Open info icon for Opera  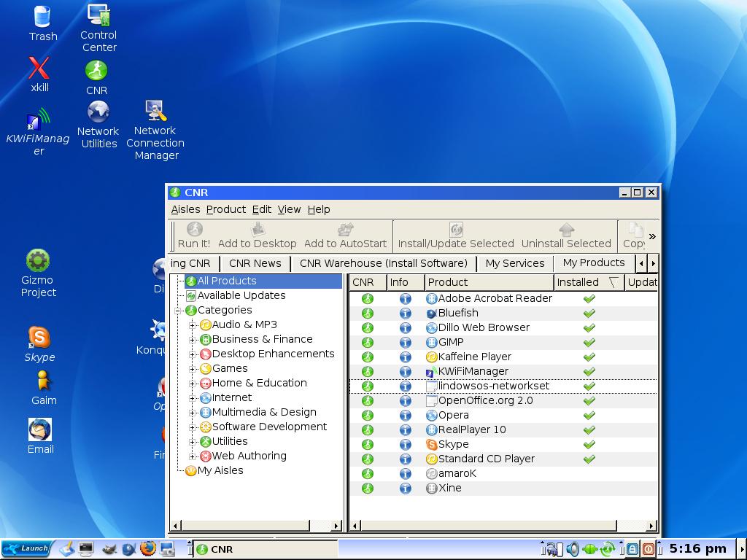[x=406, y=415]
